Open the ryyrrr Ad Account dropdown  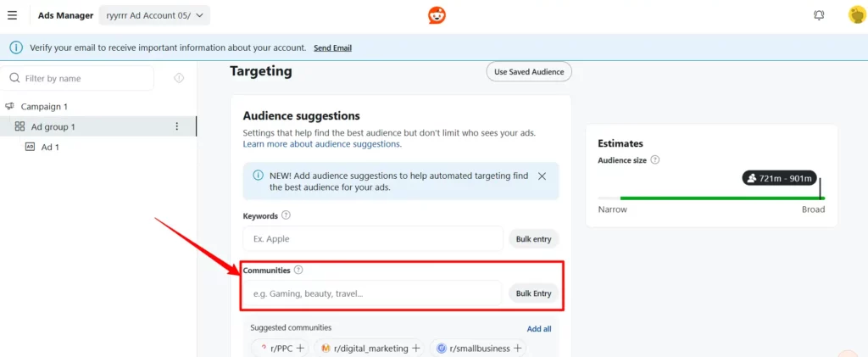(x=154, y=15)
